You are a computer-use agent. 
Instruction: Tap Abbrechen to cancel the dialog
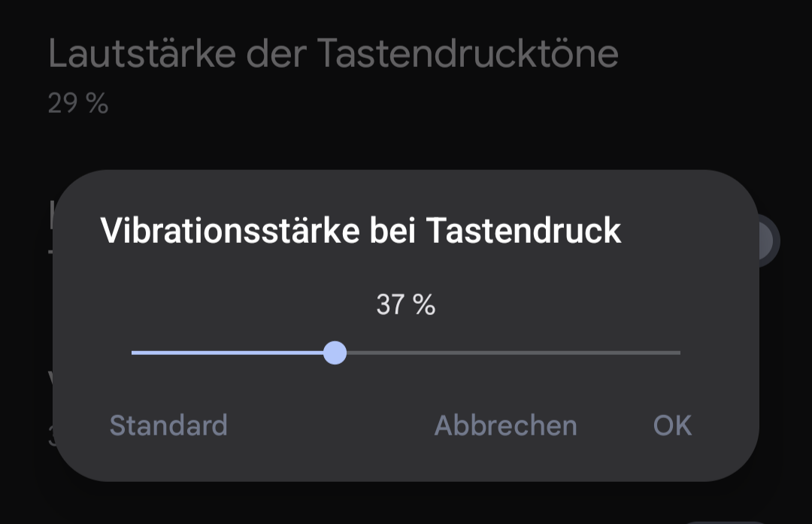(505, 426)
